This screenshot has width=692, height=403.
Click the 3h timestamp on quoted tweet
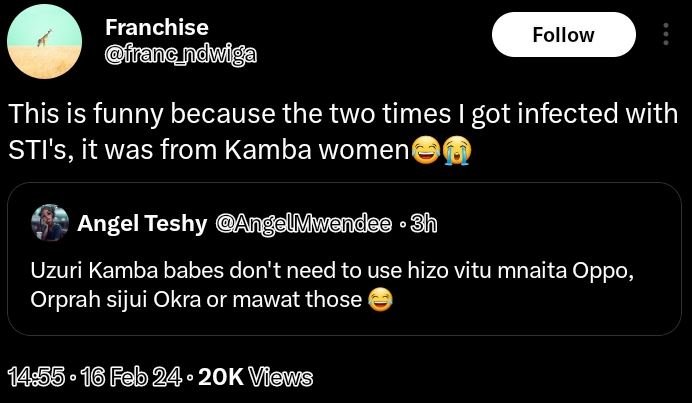[x=424, y=224]
